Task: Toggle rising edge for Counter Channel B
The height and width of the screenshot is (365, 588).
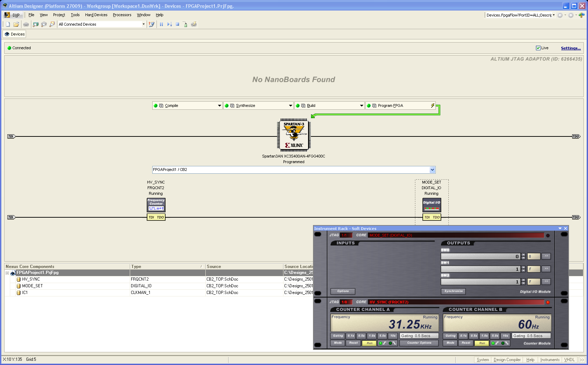Action: [x=495, y=343]
